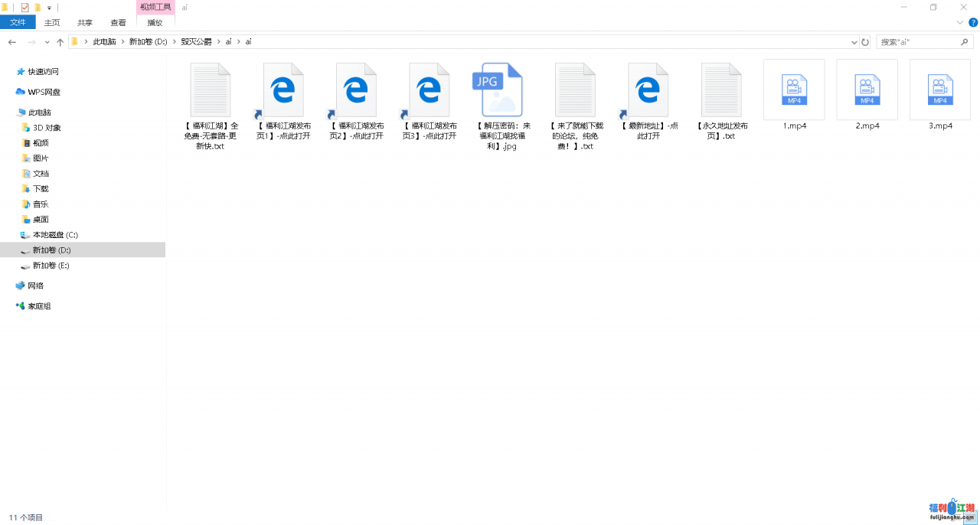Click 新加卷 (D:) in the address breadcrumb
This screenshot has width=980, height=525.
click(x=148, y=42)
